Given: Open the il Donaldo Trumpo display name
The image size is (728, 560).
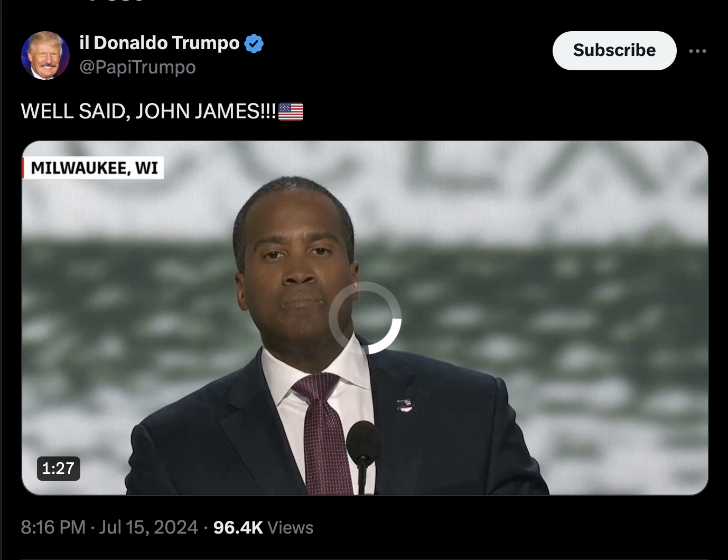Looking at the screenshot, I should (159, 43).
